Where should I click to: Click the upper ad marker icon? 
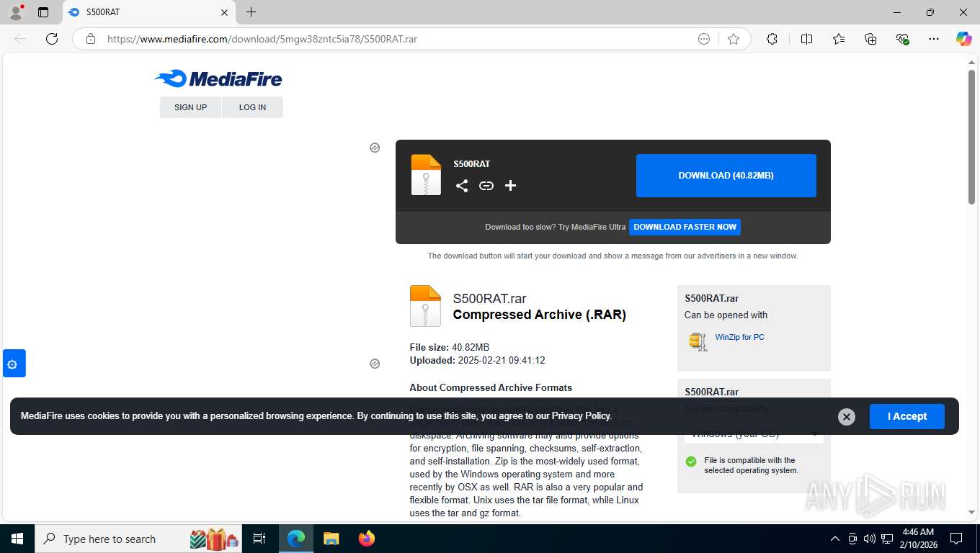click(x=375, y=148)
